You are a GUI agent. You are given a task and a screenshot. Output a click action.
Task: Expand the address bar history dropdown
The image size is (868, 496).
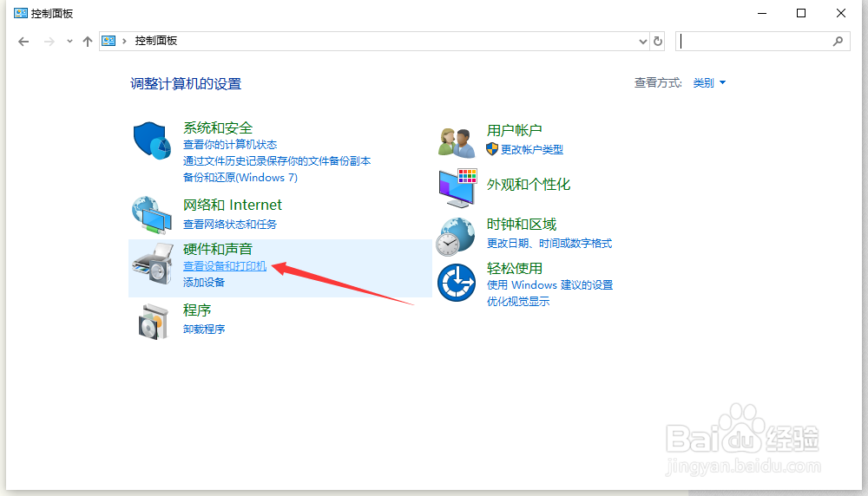pyautogui.click(x=642, y=42)
